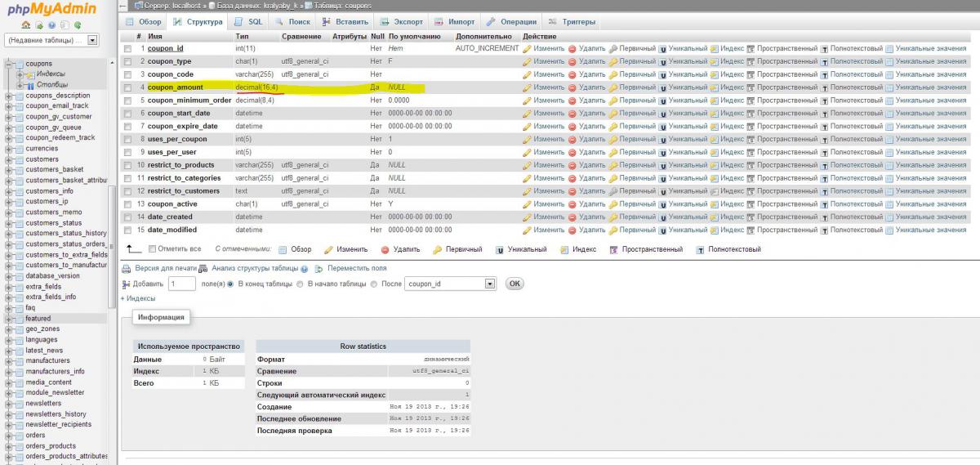Click the pencil icon for coupon_amount row
This screenshot has height=465, width=980.
(528, 87)
